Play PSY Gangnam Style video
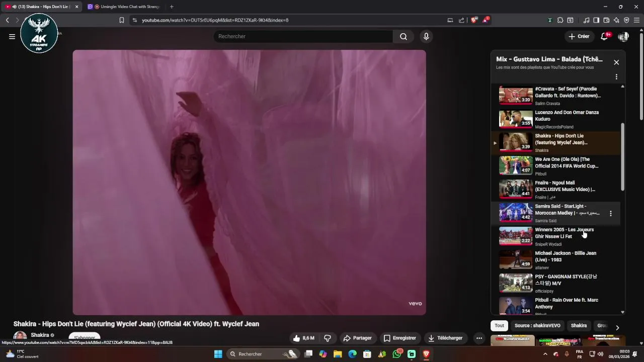 tap(555, 283)
